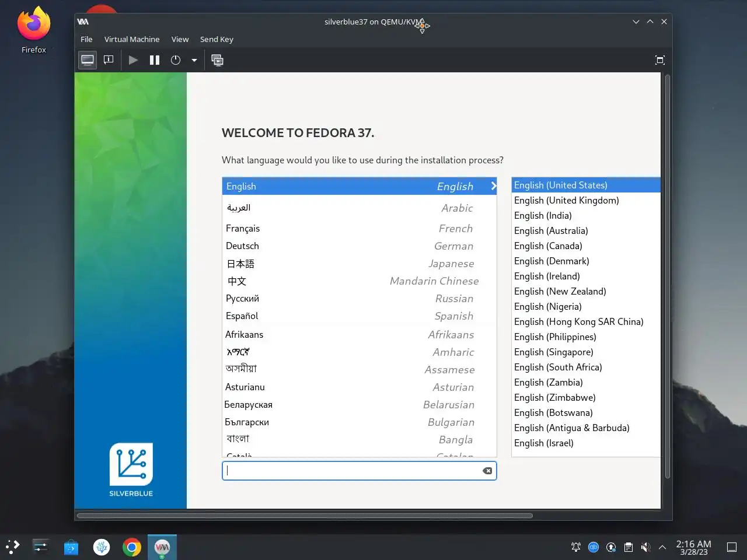Choose English (Hong Kong SAR China) locale

586,321
